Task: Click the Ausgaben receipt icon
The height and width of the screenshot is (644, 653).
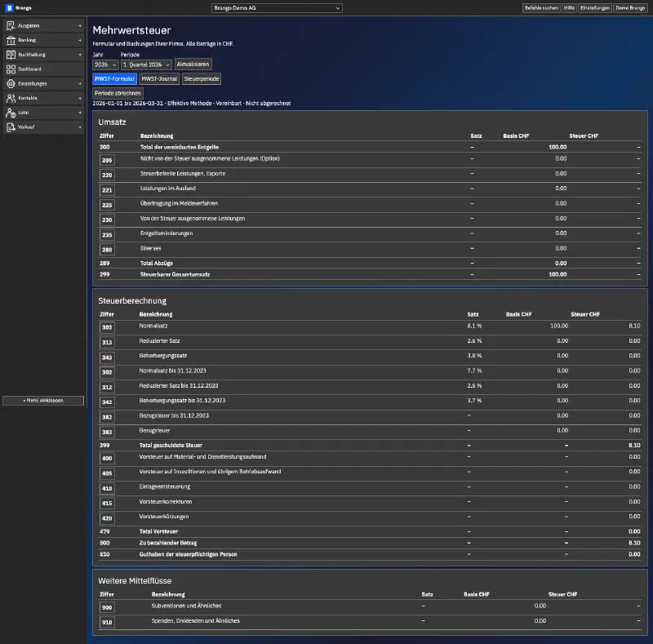Action: coord(11,26)
